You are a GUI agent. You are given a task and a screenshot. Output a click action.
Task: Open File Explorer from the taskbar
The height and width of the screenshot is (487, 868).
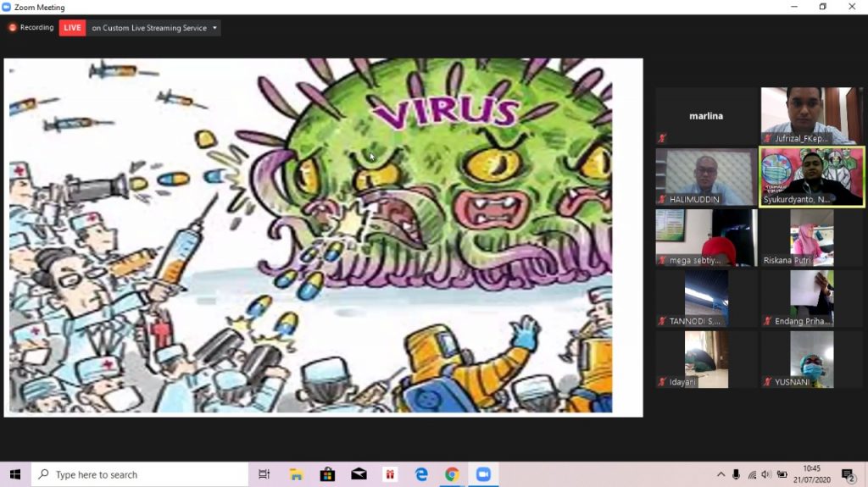tap(296, 474)
